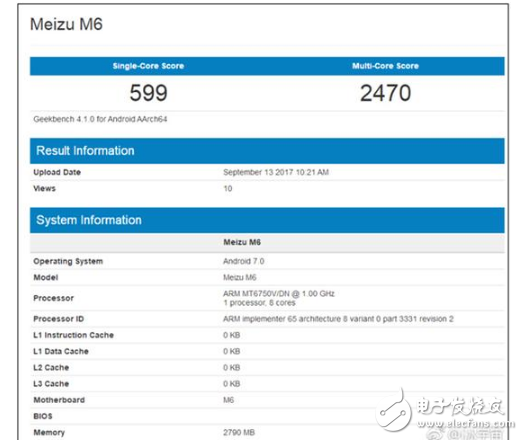
Task: Click the multi-core score value 2470
Action: (x=386, y=93)
